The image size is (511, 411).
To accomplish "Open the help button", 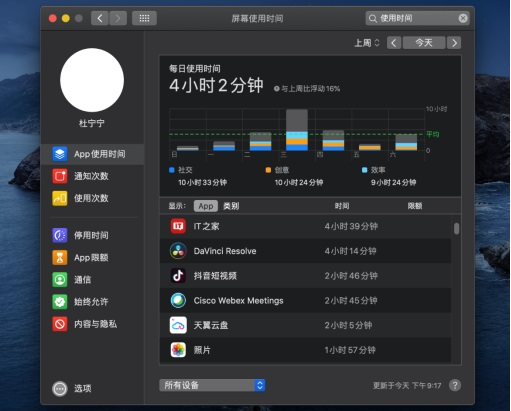I will coord(455,385).
